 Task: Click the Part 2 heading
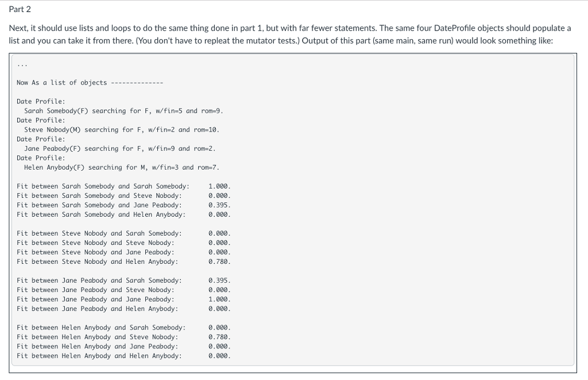point(20,9)
